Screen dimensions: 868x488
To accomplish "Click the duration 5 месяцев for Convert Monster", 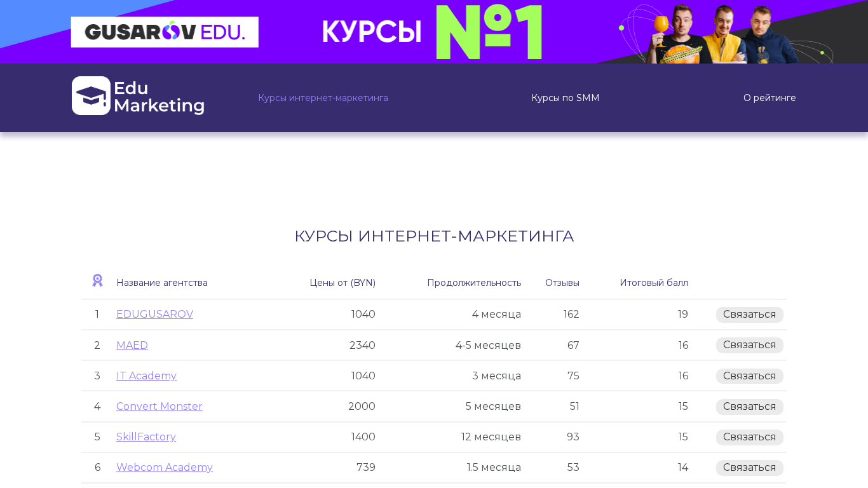I will [493, 407].
